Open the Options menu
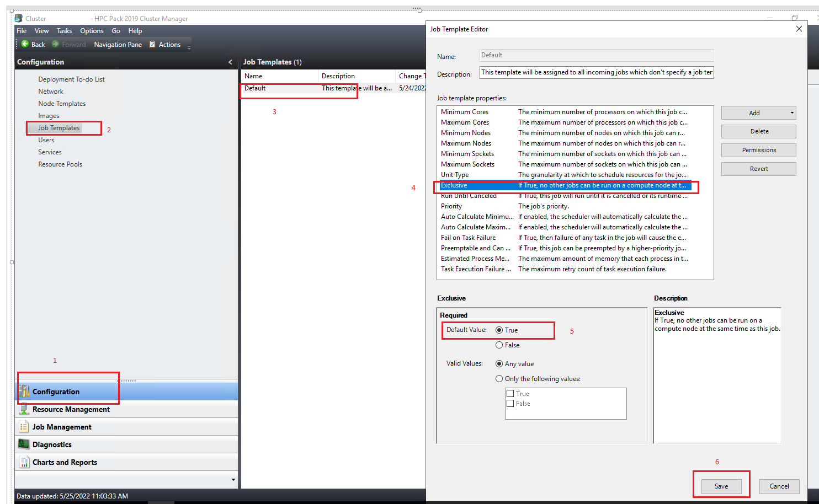 click(x=92, y=31)
